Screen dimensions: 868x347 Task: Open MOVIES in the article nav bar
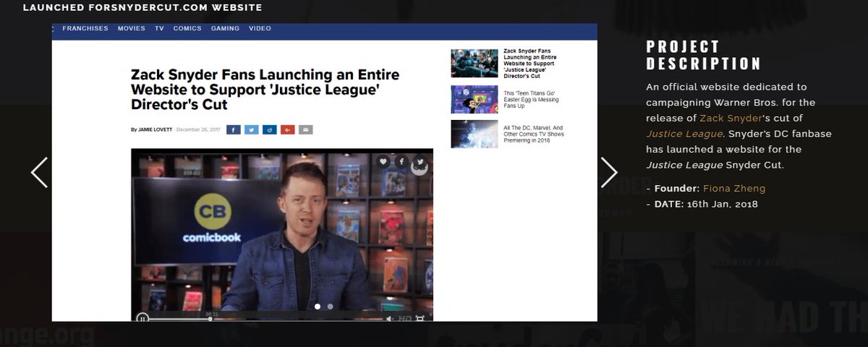(132, 29)
